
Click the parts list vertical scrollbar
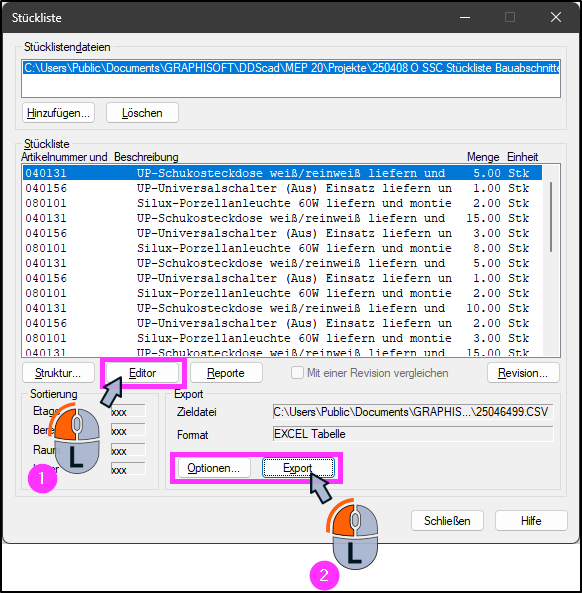(x=551, y=217)
